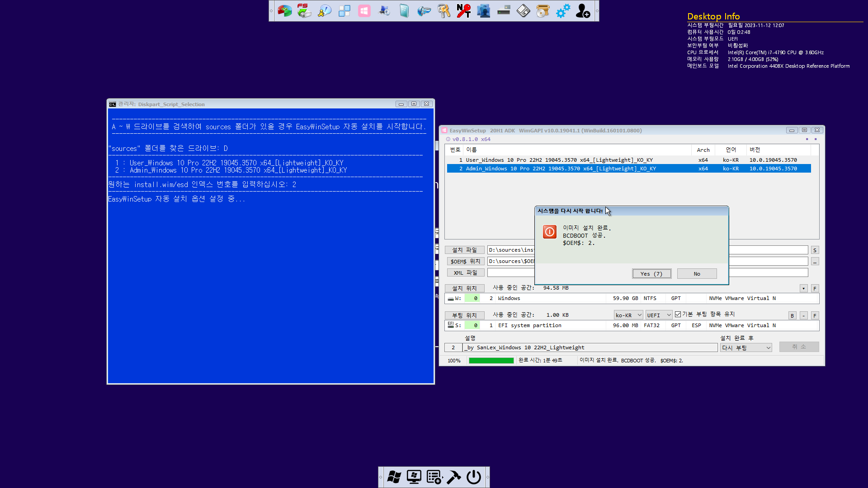
Task: Click the - button in boot location row
Action: [x=803, y=315]
